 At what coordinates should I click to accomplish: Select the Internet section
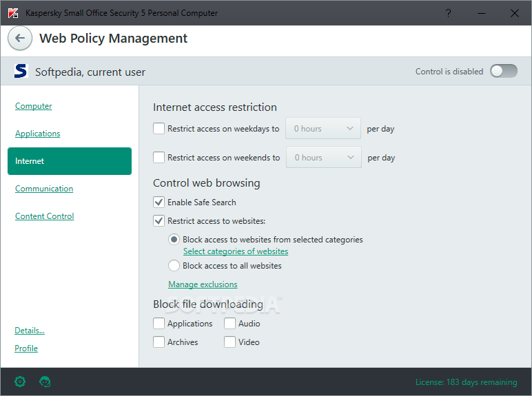click(70, 161)
